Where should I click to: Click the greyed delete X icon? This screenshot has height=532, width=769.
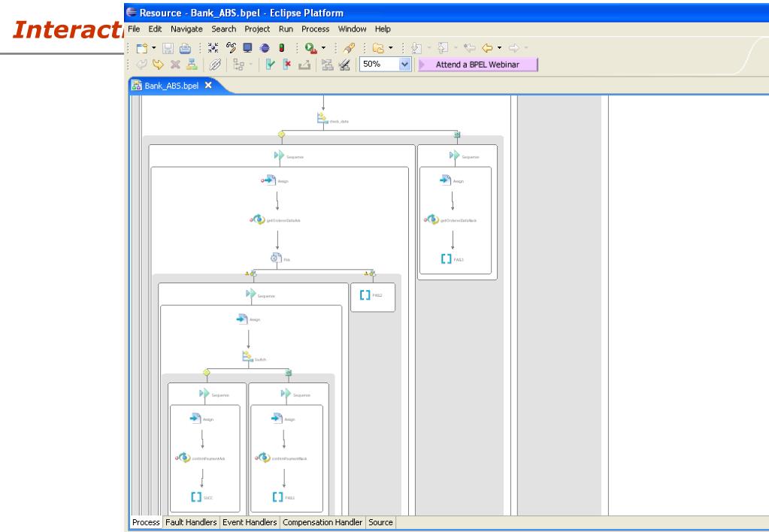175,64
